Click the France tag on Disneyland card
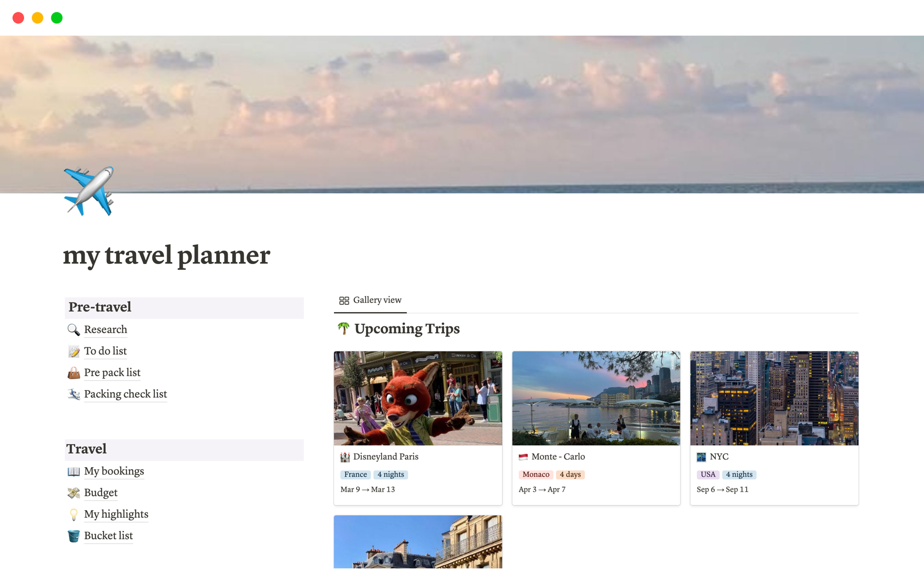 pyautogui.click(x=355, y=474)
